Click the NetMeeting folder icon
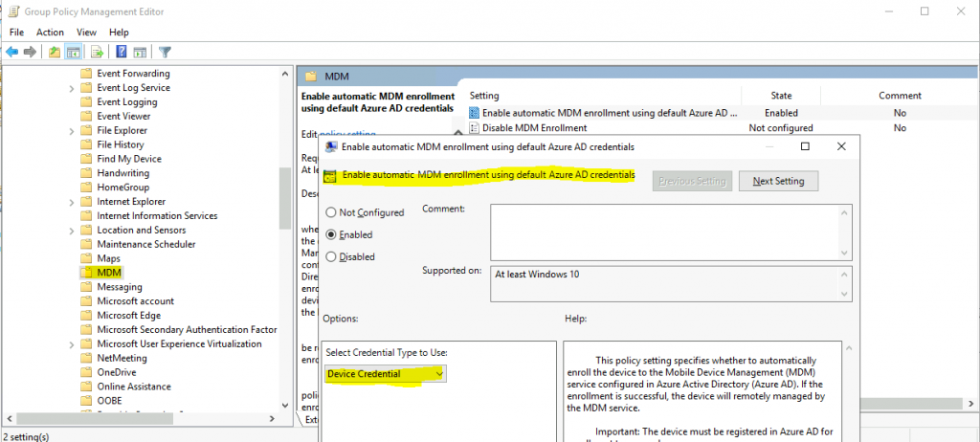 point(86,358)
